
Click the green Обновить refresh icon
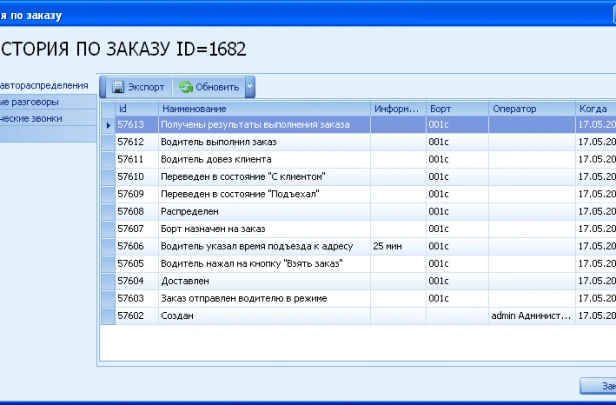[x=185, y=87]
